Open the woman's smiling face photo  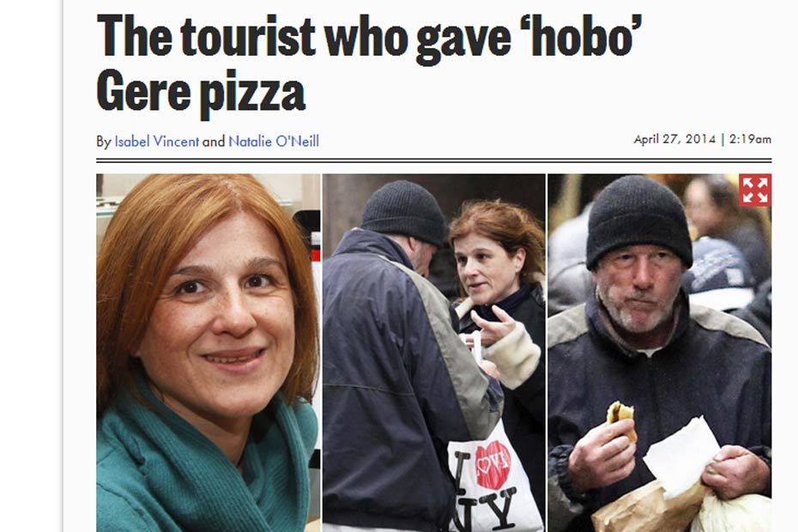pos(209,353)
